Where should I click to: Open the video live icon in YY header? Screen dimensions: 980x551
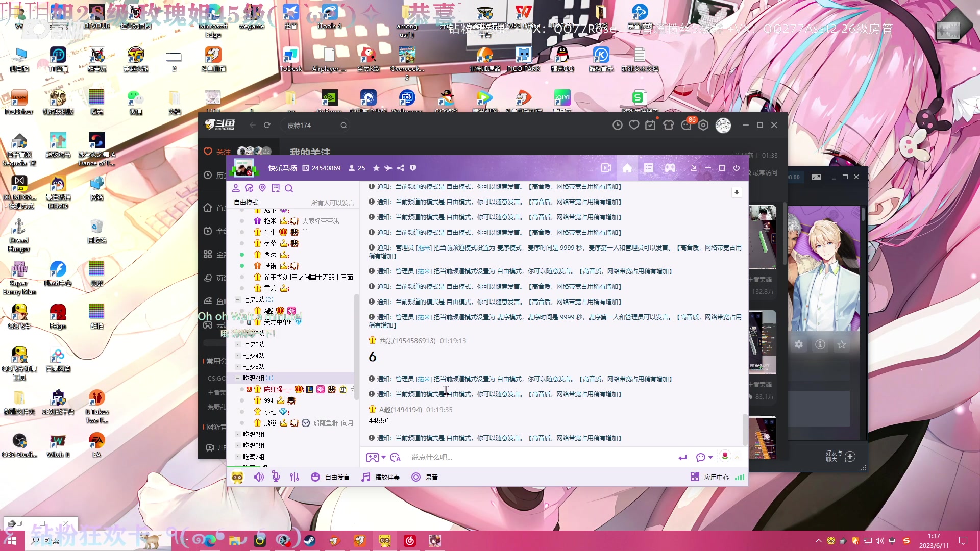[x=606, y=168]
